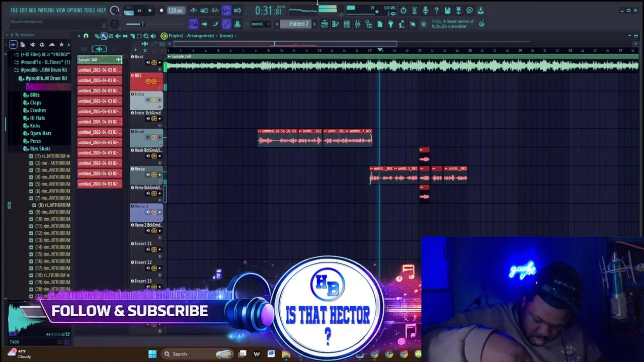This screenshot has height=362, width=644.
Task: Open the EDIT menu
Action: tap(23, 10)
